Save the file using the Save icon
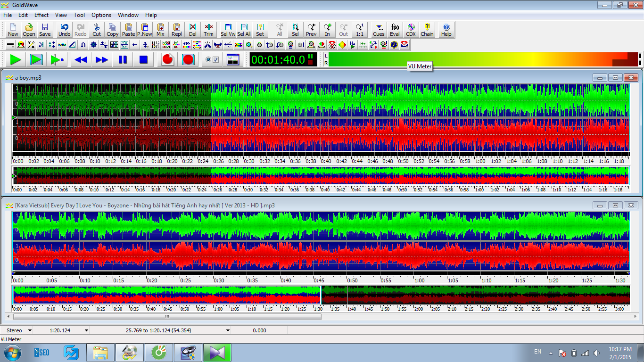Viewport: 644px width, 362px height. (45, 30)
